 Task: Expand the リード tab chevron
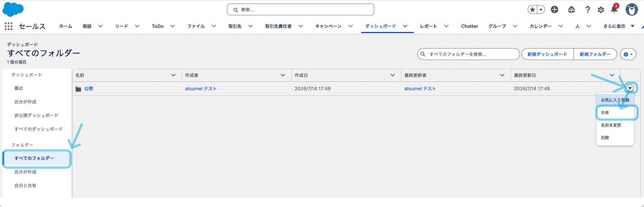pyautogui.click(x=137, y=26)
